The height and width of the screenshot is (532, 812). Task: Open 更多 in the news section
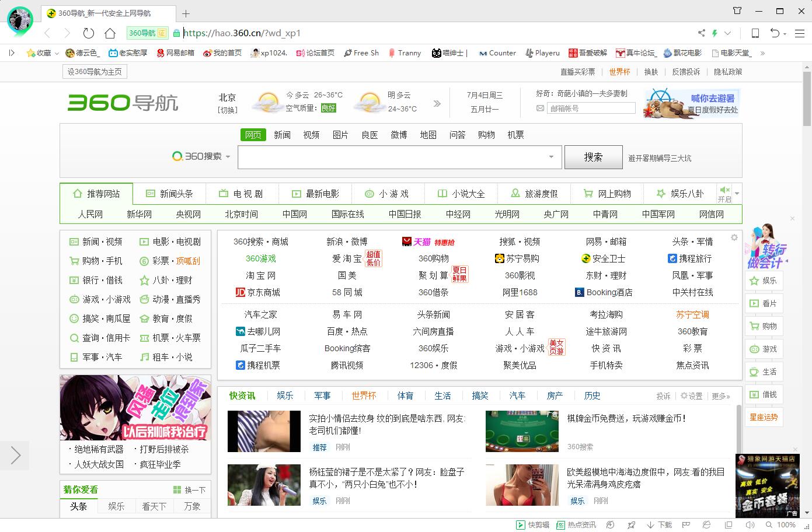[x=721, y=395]
